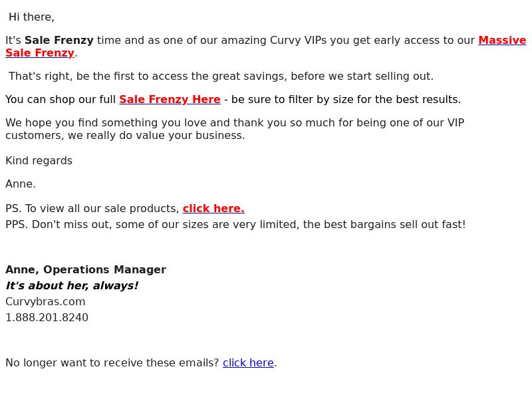Open the Massive Sale Frenzy link

[502, 41]
